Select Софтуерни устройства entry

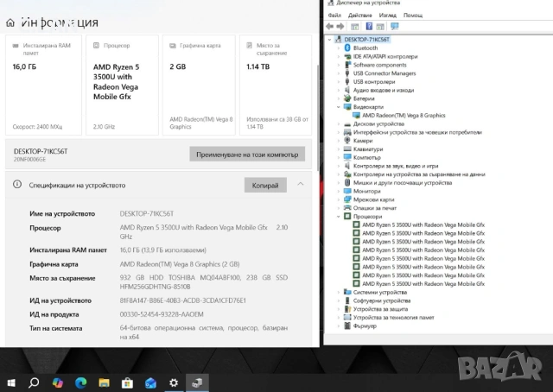(382, 300)
